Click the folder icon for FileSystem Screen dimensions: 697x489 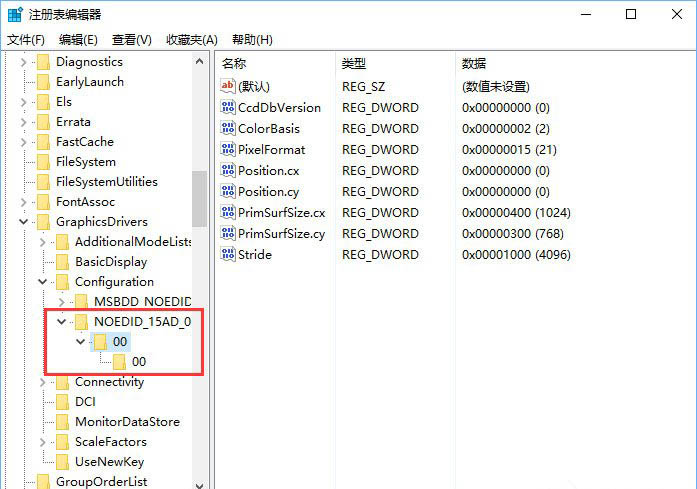[x=43, y=162]
